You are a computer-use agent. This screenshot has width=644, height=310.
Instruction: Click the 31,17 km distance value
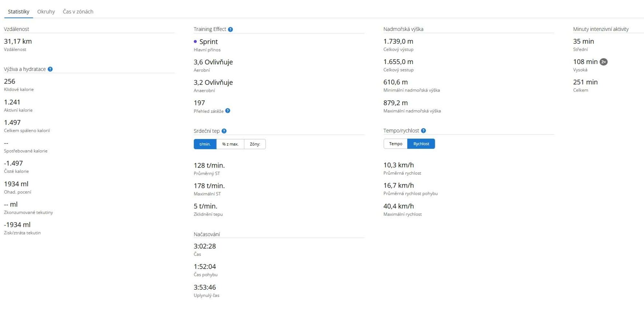[18, 42]
